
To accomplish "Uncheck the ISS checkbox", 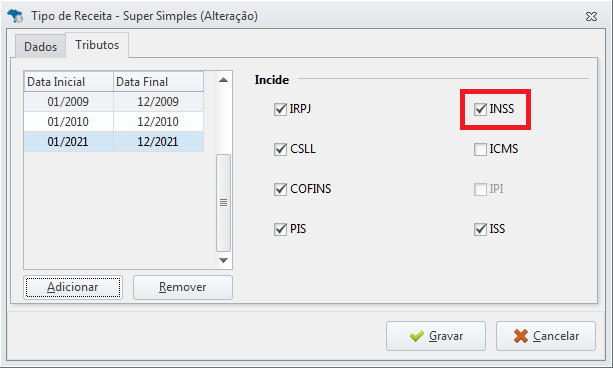I will (480, 229).
